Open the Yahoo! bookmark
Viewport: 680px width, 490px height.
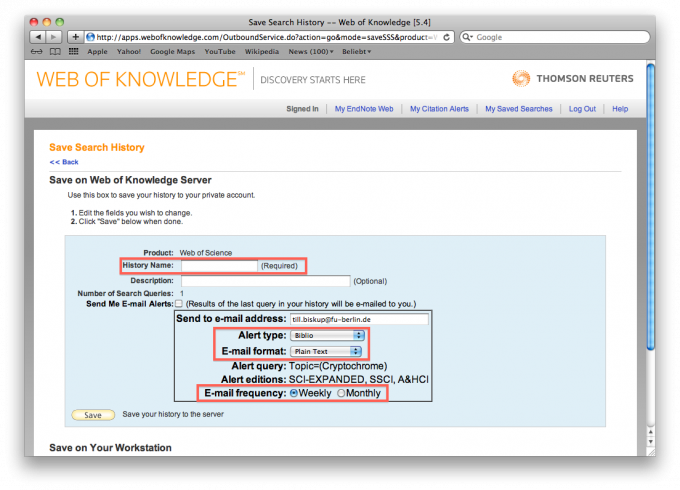pyautogui.click(x=129, y=52)
